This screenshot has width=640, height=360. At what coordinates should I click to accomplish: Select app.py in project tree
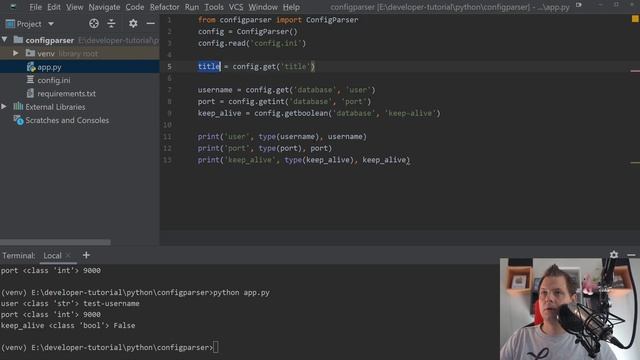coord(49,67)
